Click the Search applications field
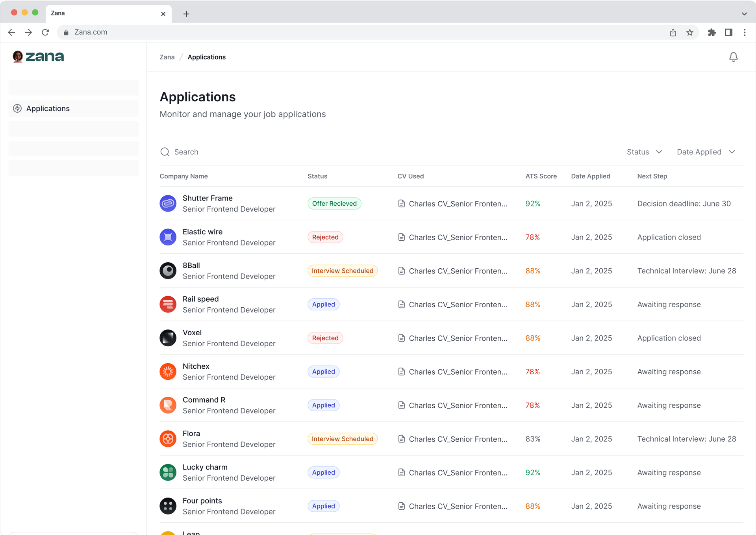756x535 pixels. 186,152
